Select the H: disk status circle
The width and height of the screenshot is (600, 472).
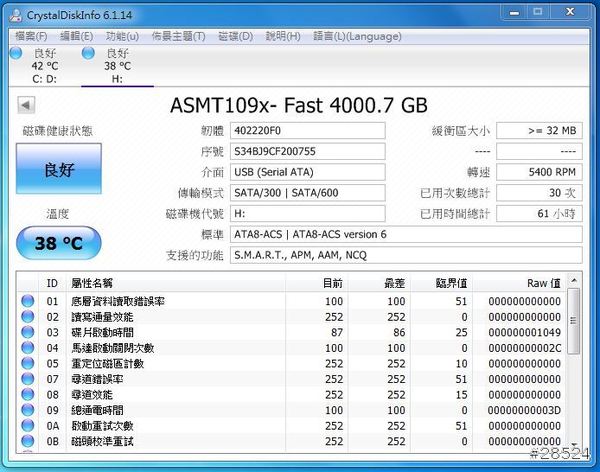coord(88,53)
